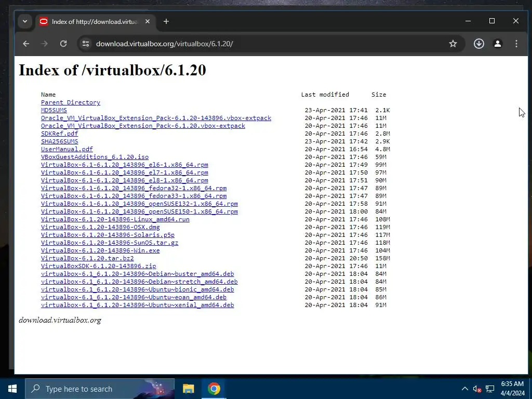Click the Chrome icon in the taskbar
The width and height of the screenshot is (532, 399).
214,389
